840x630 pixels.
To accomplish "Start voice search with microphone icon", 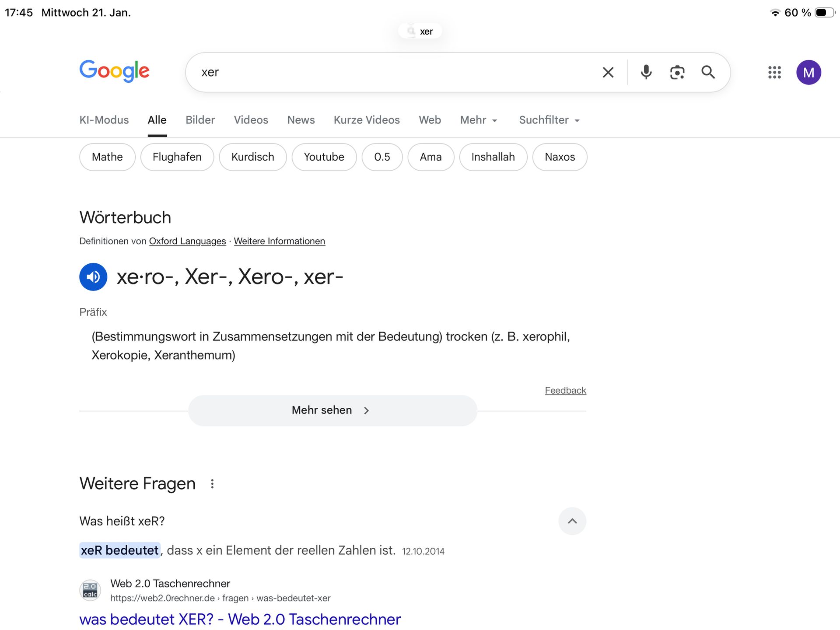I will tap(646, 72).
